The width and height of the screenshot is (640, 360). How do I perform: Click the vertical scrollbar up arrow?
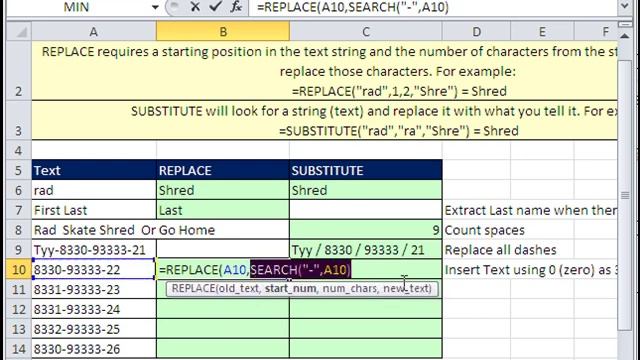pyautogui.click(x=625, y=36)
